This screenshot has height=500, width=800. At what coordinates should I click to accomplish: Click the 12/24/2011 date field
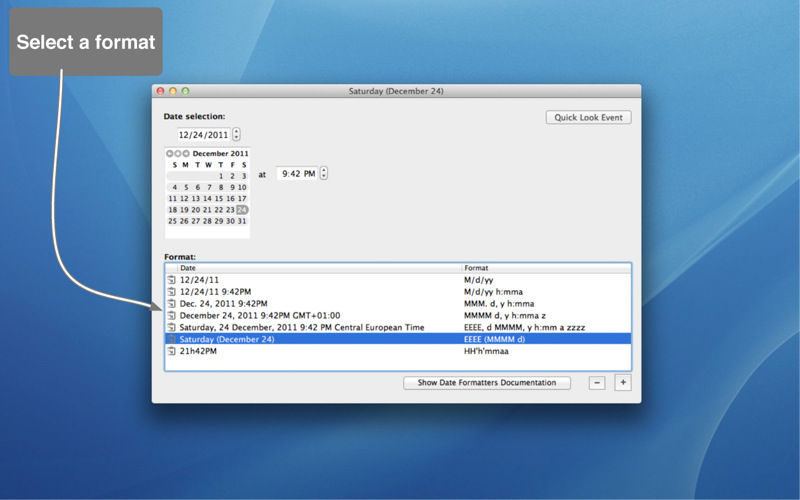203,135
